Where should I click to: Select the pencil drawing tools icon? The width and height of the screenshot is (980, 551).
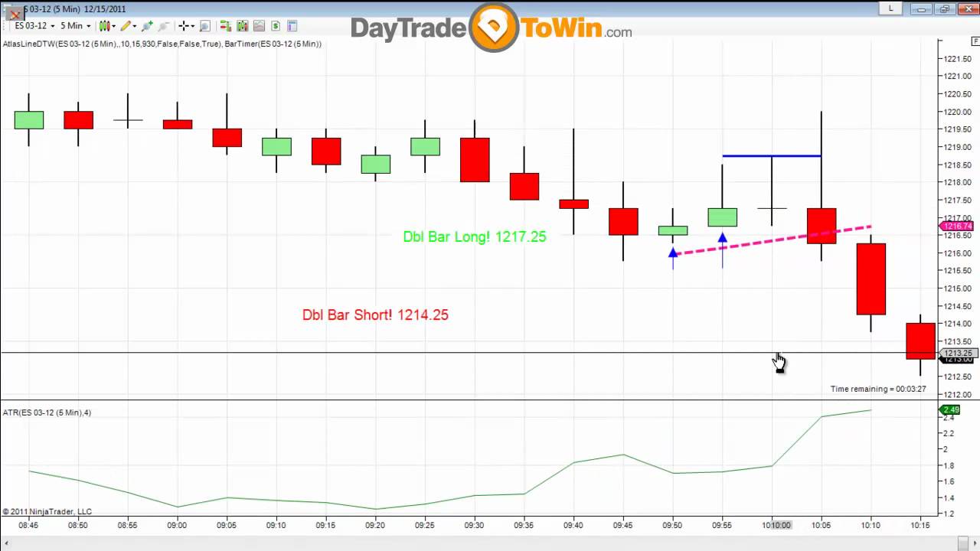[x=126, y=25]
